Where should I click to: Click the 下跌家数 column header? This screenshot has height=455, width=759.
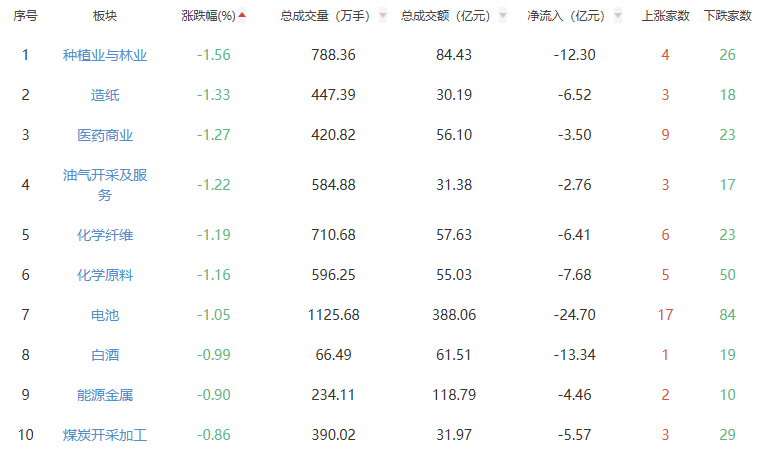tap(727, 16)
